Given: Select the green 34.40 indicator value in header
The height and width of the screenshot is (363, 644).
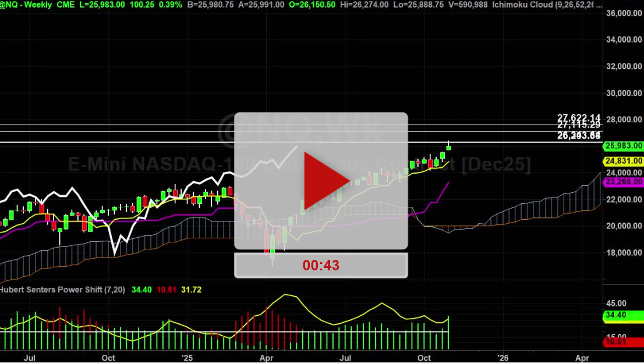Looking at the screenshot, I should tap(141, 290).
